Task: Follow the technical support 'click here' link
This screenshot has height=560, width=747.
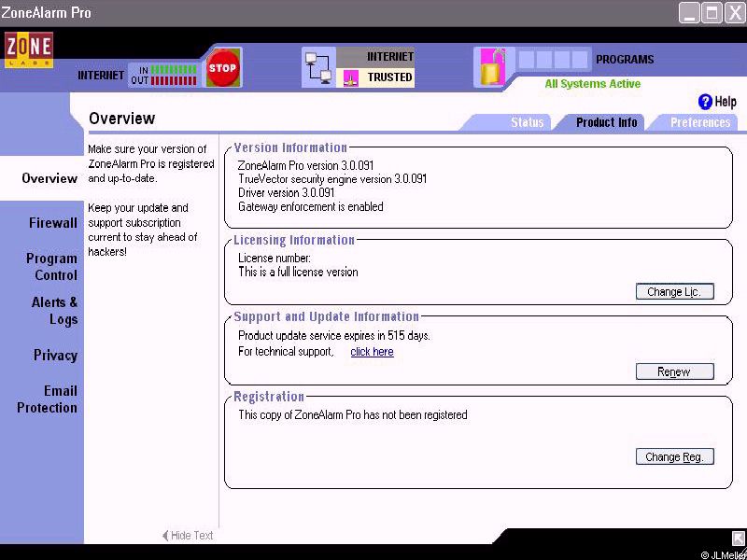Action: (372, 352)
